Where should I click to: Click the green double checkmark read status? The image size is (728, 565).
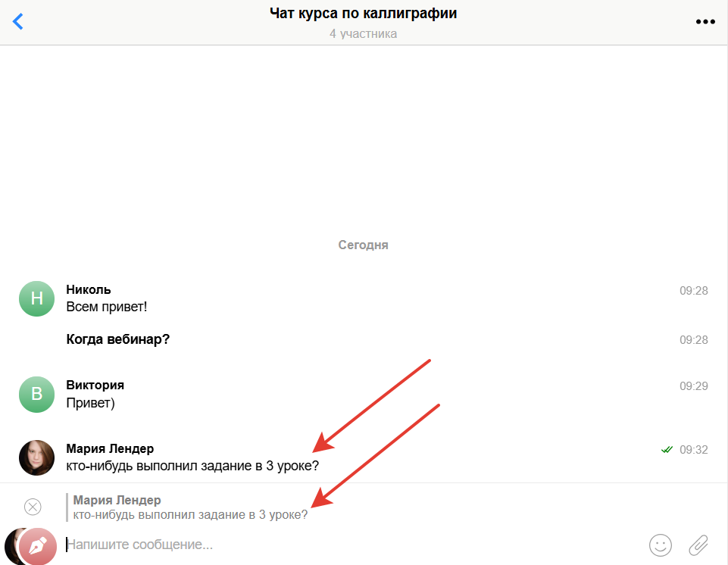[x=667, y=450]
